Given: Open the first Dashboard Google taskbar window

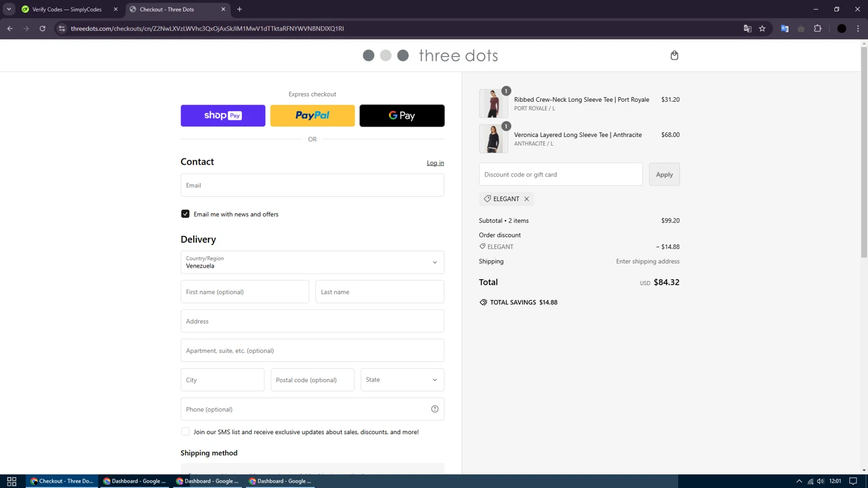Looking at the screenshot, I should click(x=135, y=481).
